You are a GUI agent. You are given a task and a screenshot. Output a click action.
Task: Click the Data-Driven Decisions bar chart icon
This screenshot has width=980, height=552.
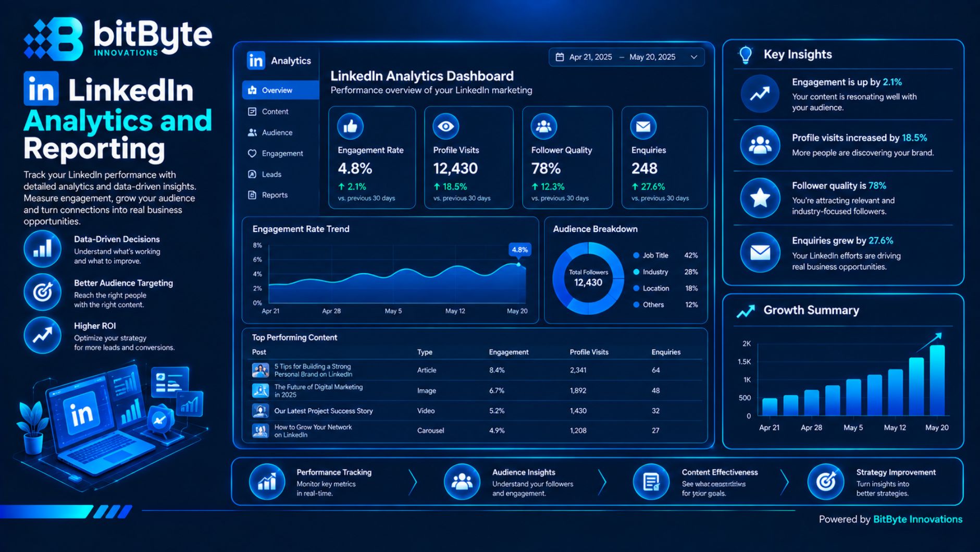(x=42, y=249)
